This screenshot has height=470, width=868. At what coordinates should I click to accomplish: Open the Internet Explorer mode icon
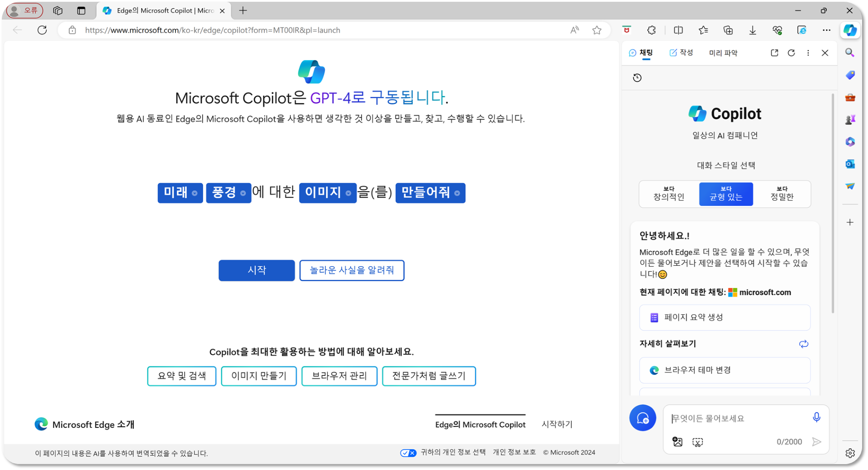click(802, 30)
